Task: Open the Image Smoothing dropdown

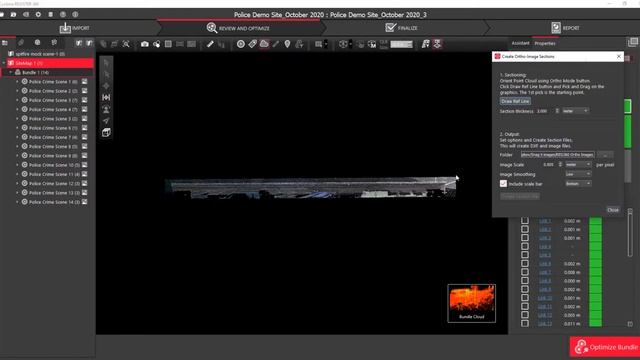Action: pyautogui.click(x=578, y=174)
